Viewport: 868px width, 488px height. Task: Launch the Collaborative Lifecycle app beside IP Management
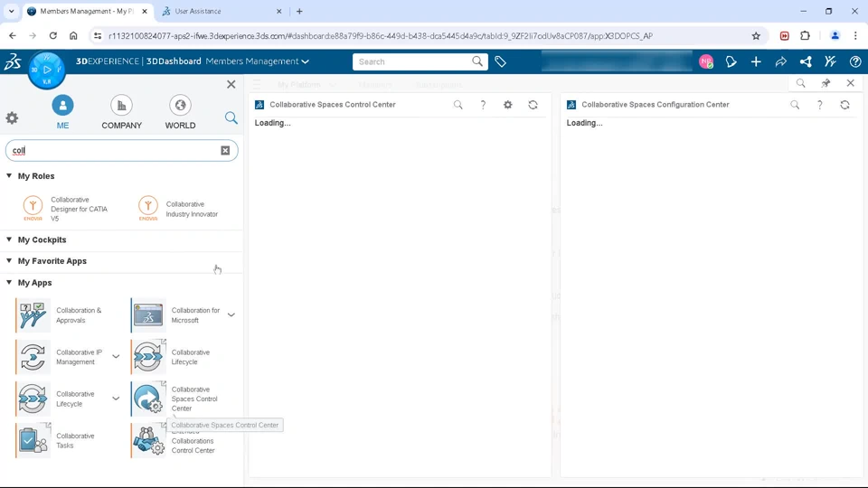point(148,357)
